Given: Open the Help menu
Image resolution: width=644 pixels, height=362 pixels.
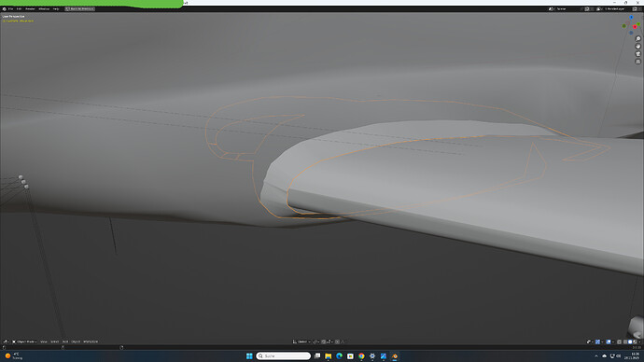Looking at the screenshot, I should pos(56,8).
